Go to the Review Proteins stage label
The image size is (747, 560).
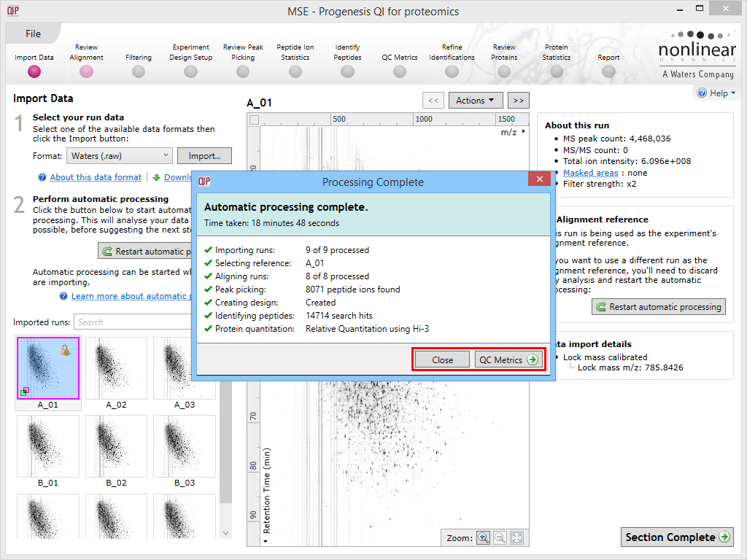pyautogui.click(x=504, y=52)
